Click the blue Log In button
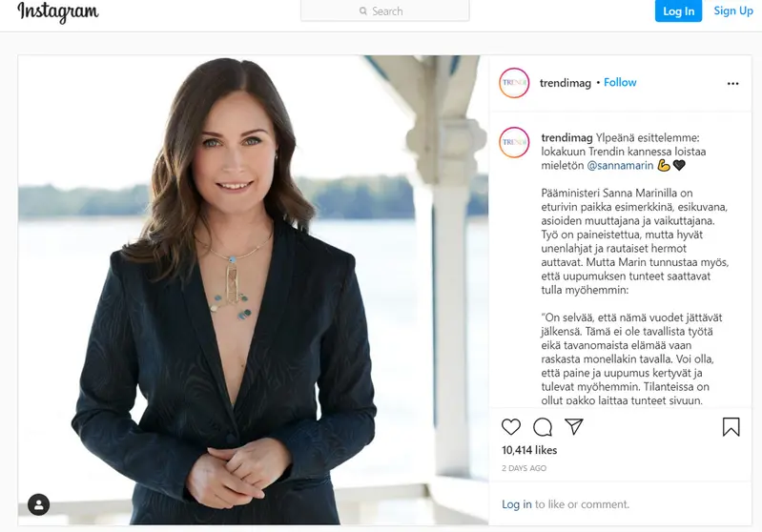 coord(678,11)
